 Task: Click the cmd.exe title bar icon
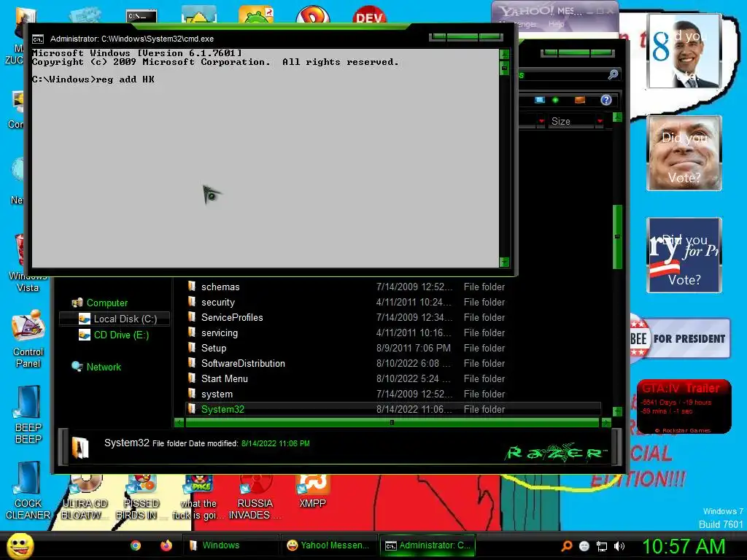[x=38, y=39]
